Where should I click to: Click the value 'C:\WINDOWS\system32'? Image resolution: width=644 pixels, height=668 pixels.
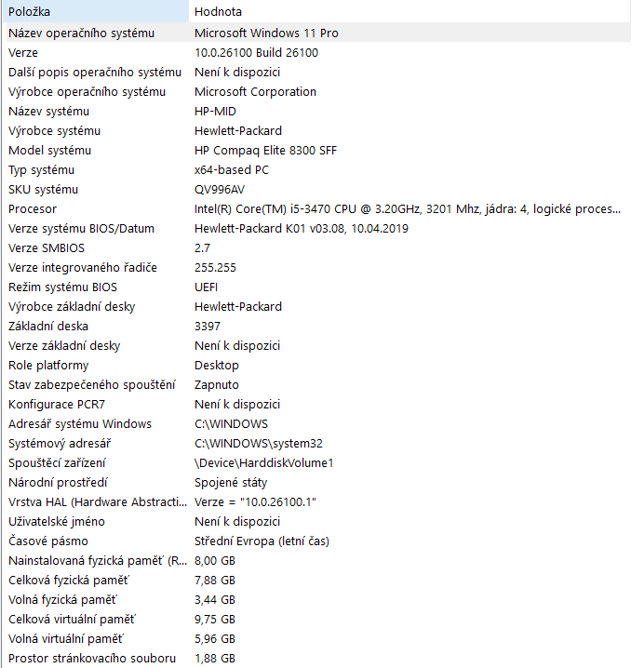259,444
